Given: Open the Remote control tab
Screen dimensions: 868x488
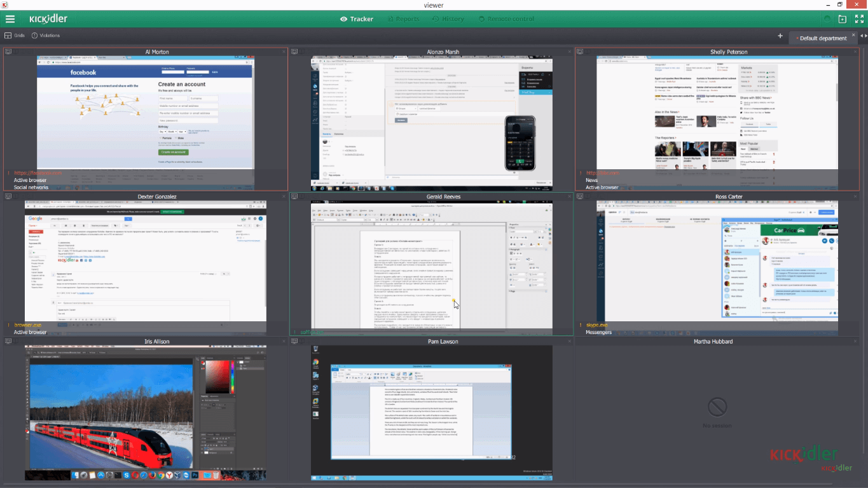Looking at the screenshot, I should pyautogui.click(x=506, y=19).
